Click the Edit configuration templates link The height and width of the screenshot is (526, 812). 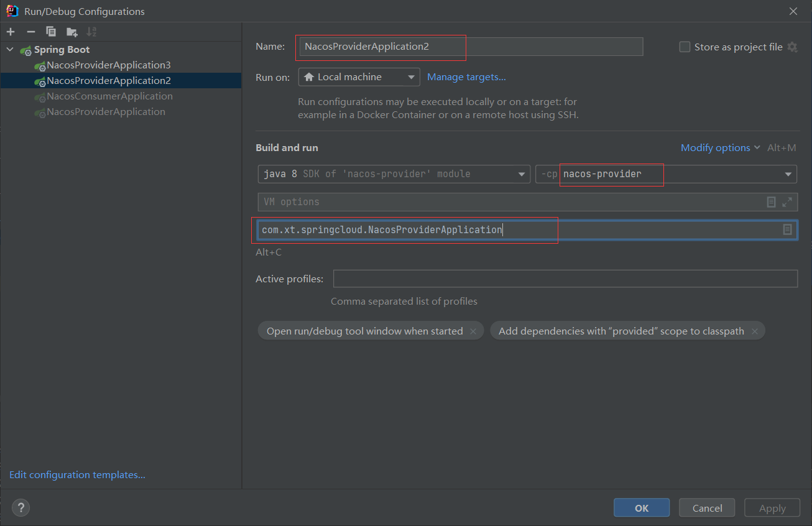tap(77, 475)
